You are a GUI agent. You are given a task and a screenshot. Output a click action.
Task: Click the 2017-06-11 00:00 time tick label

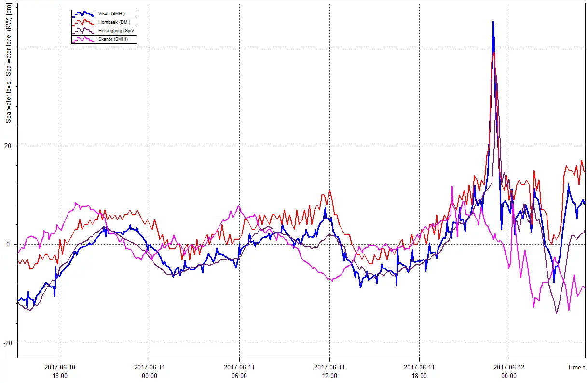click(x=150, y=371)
